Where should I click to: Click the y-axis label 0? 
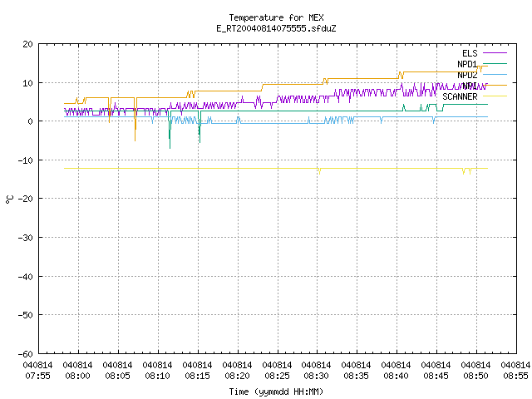point(31,121)
